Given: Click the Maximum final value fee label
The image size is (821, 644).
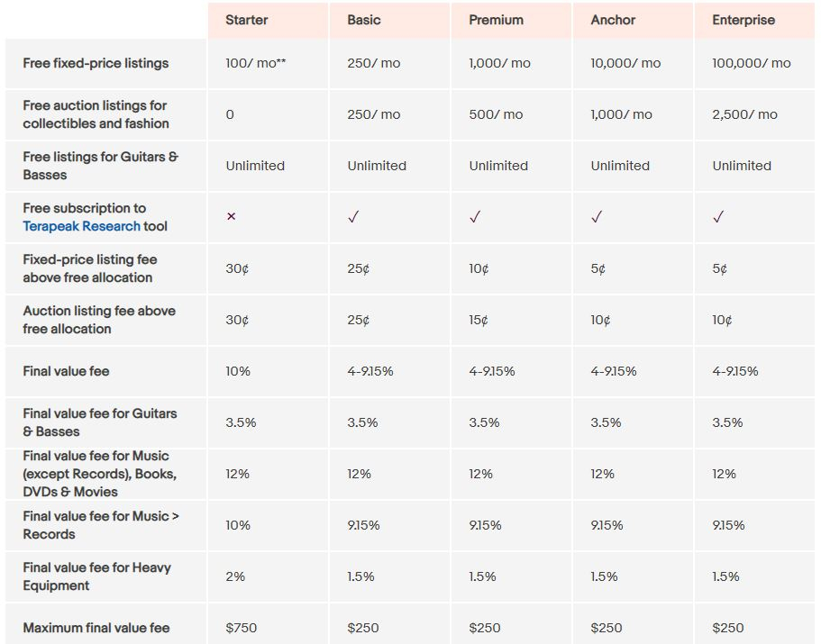Looking at the screenshot, I should (96, 628).
